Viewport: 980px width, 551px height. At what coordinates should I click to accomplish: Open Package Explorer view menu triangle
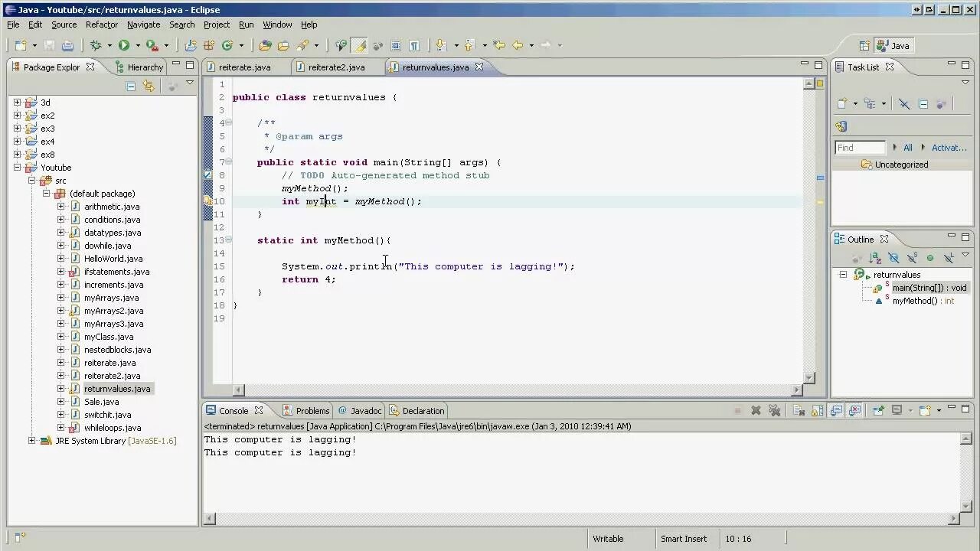tap(190, 83)
